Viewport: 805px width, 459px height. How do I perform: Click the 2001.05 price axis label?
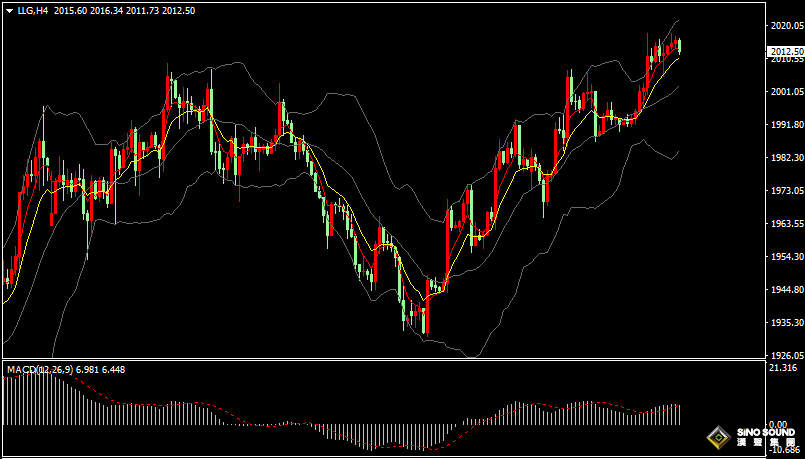coord(783,92)
